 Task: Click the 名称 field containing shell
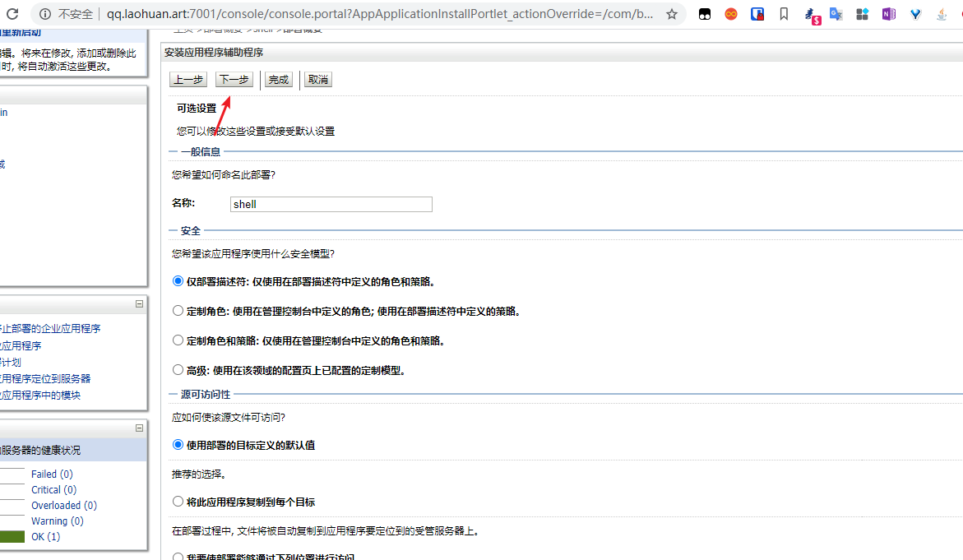331,205
